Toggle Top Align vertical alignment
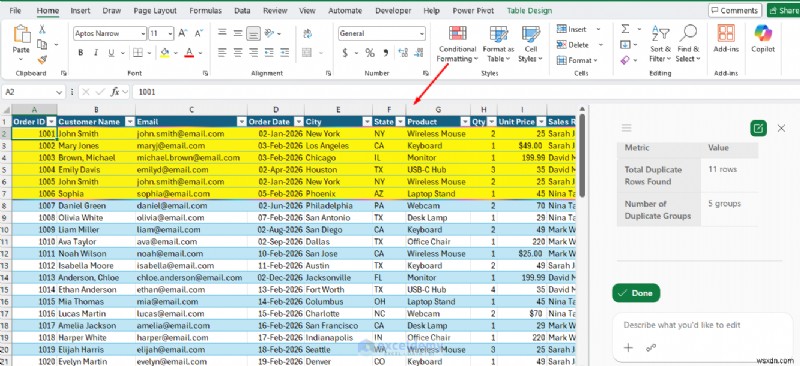The image size is (800, 366). point(222,34)
